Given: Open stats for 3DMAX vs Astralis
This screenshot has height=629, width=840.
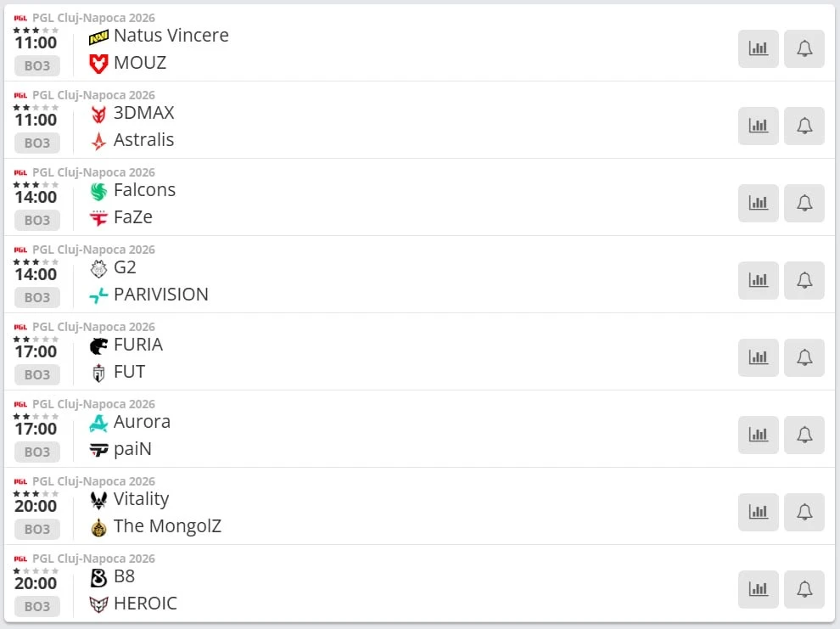Looking at the screenshot, I should [x=758, y=126].
